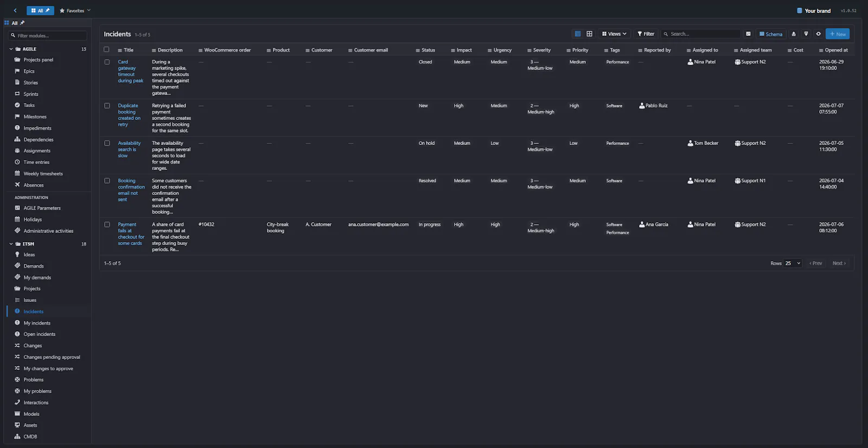Image resolution: width=868 pixels, height=448 pixels.
Task: Open Status column header menu
Action: click(418, 50)
